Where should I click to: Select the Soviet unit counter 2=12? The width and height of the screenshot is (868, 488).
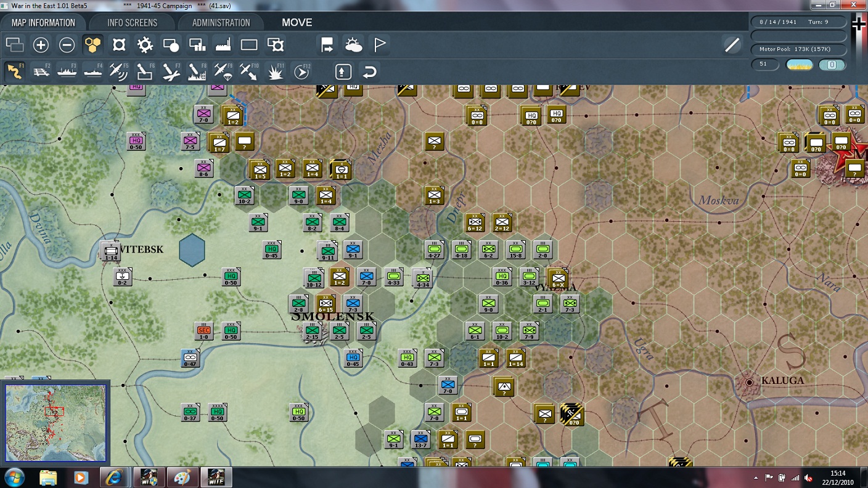pos(502,223)
